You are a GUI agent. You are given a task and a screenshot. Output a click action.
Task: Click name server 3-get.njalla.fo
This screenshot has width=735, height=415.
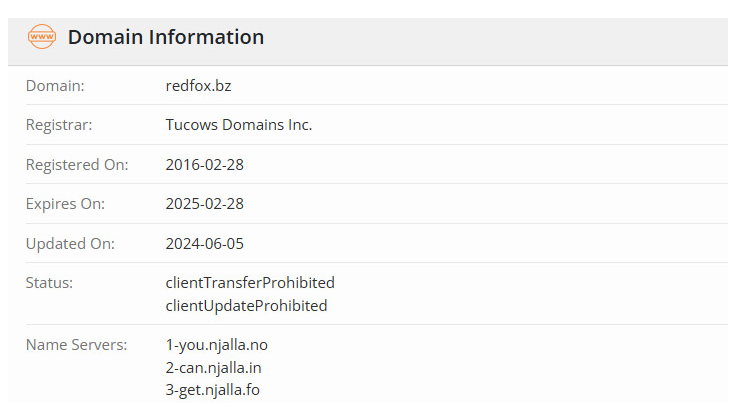pyautogui.click(x=212, y=390)
